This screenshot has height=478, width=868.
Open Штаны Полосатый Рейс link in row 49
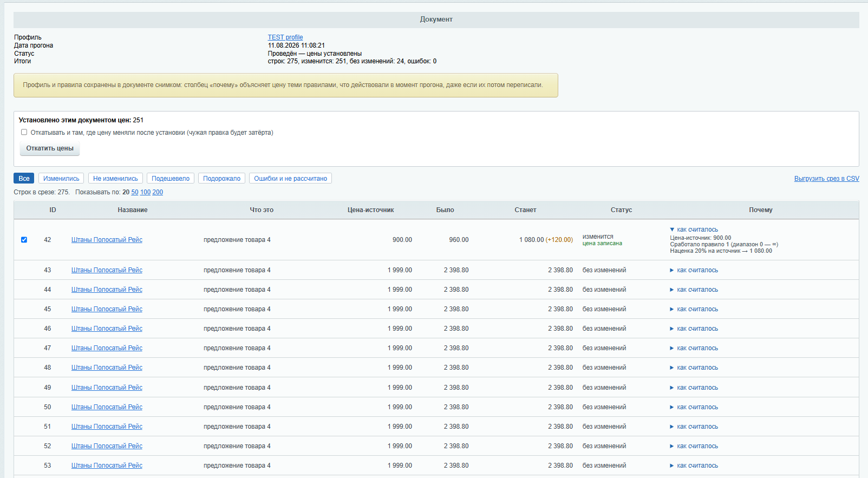pyautogui.click(x=107, y=388)
